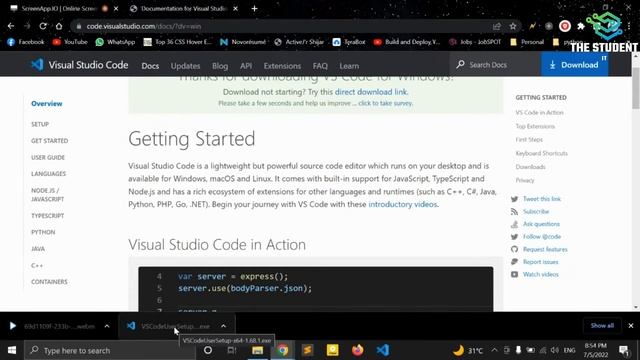This screenshot has height=360, width=640.
Task: Open the Extensions menu item
Action: pyautogui.click(x=282, y=66)
